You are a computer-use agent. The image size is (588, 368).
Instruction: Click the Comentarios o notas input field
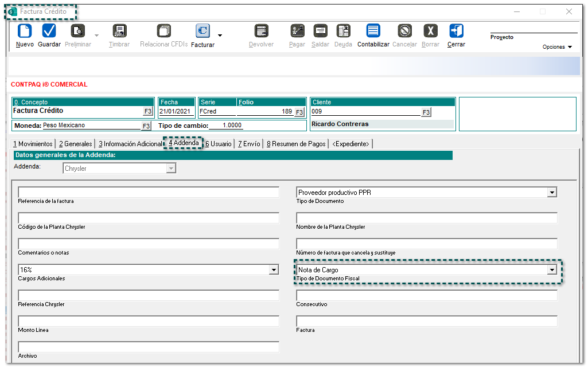coord(149,244)
